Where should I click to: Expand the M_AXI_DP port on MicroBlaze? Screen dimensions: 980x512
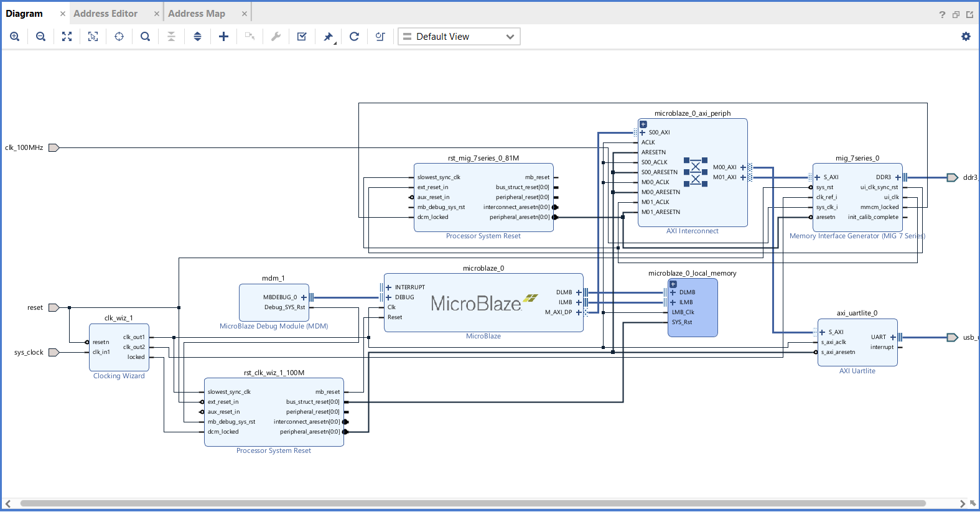point(579,312)
